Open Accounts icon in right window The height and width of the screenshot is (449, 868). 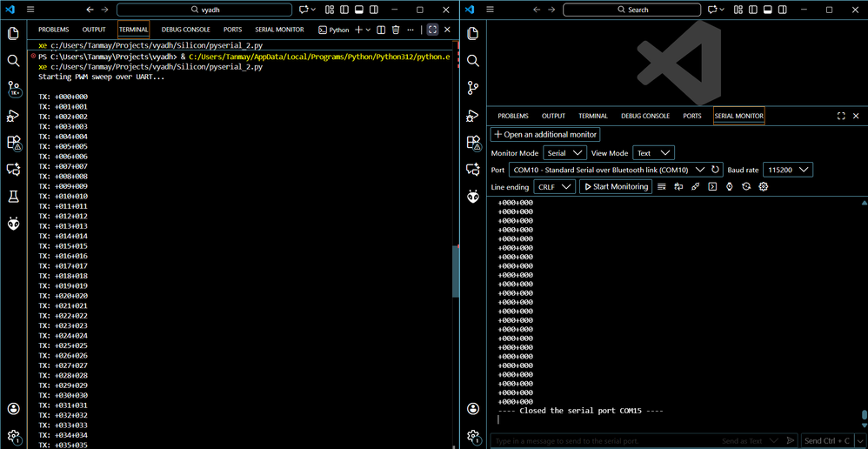(x=473, y=409)
